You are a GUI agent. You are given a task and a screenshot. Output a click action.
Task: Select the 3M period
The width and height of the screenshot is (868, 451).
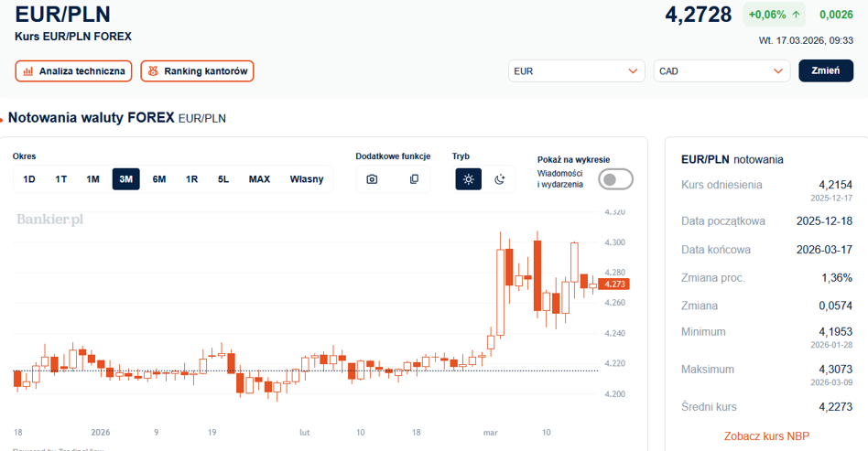pyautogui.click(x=125, y=179)
